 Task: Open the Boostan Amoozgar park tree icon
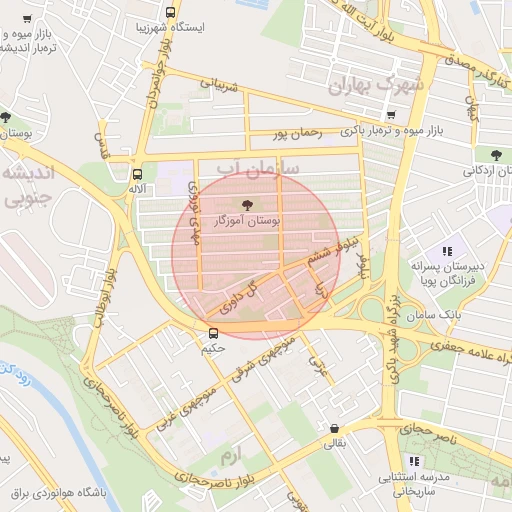(x=247, y=205)
